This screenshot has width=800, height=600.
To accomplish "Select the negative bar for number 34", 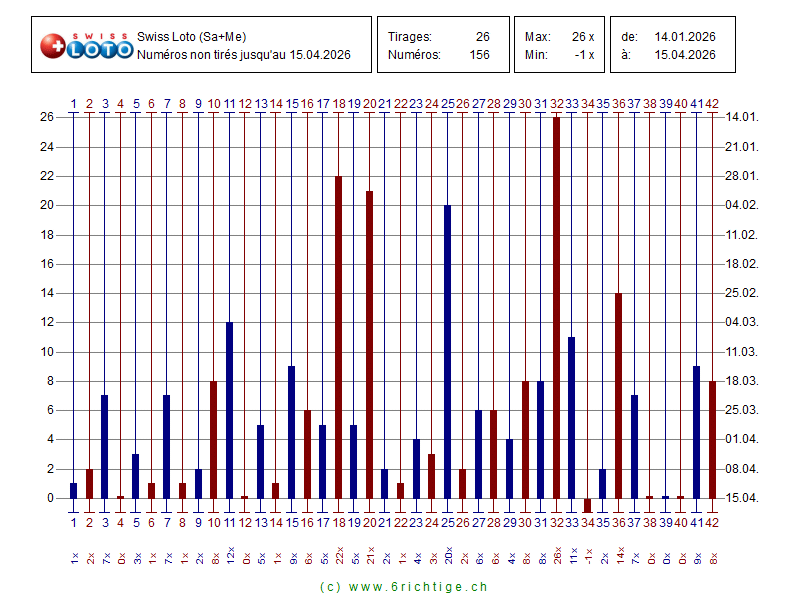I will (587, 505).
